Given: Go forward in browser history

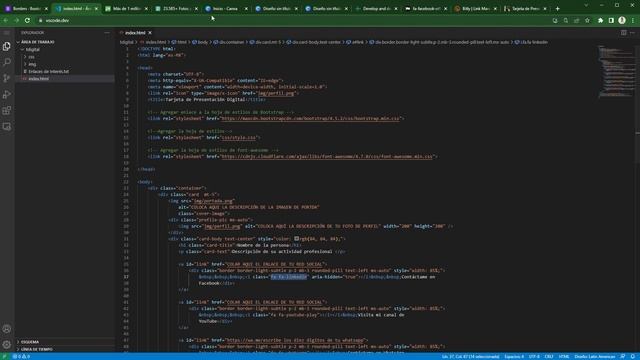Looking at the screenshot, I should click(16, 20).
